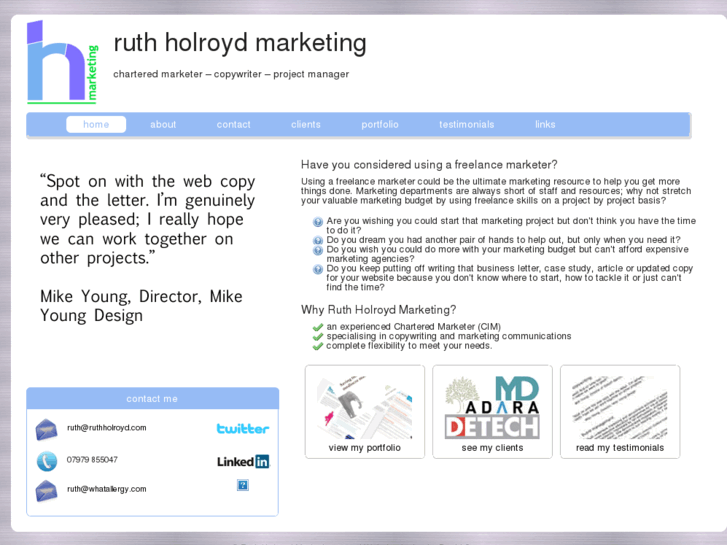The height and width of the screenshot is (545, 727).
Task: Click the 'Mike Young, Director' testimonial attribution
Action: (141, 306)
